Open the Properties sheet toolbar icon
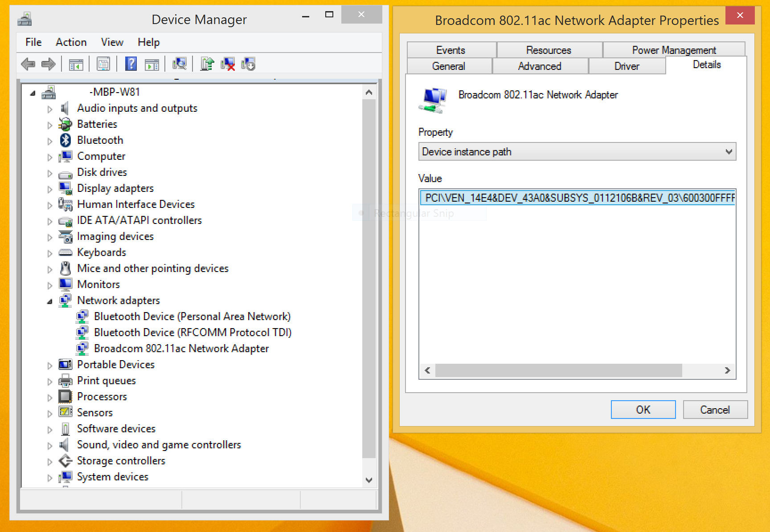The height and width of the screenshot is (532, 770). (103, 65)
